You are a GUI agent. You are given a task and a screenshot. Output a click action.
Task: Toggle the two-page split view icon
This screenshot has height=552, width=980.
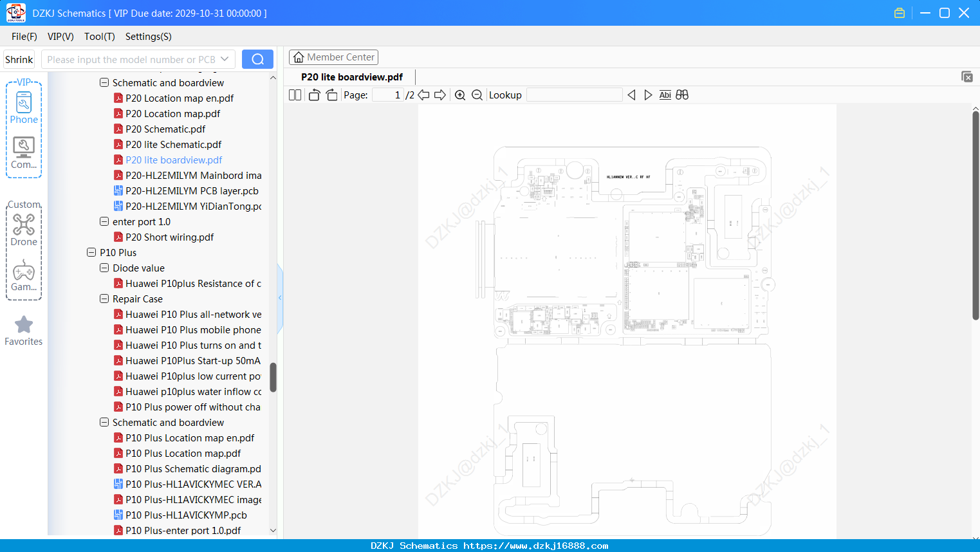295,95
